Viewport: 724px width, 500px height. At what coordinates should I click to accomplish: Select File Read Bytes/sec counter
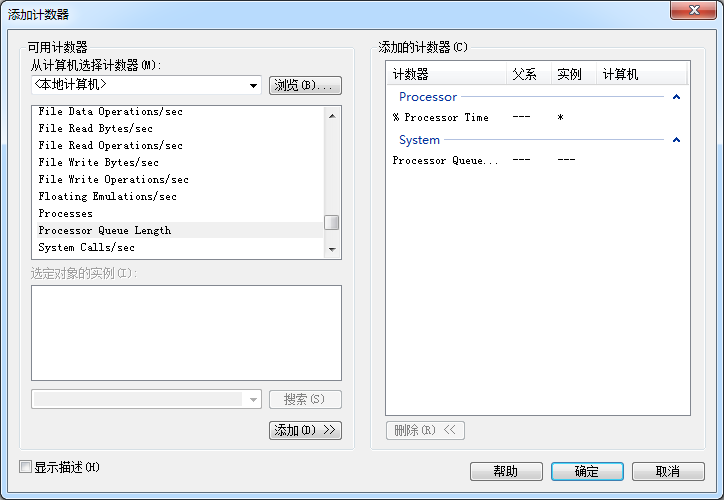click(x=96, y=128)
